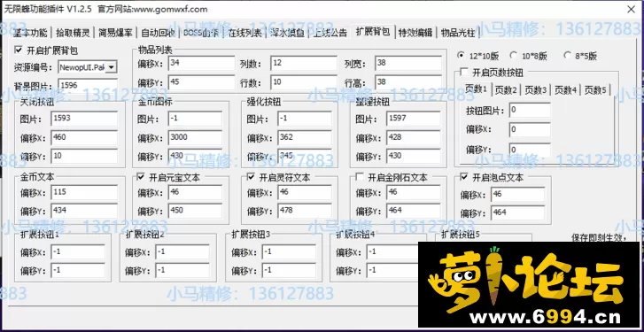This screenshot has width=644, height=332.
Task: Focus the 列数 field with 12
Action: coord(304,63)
